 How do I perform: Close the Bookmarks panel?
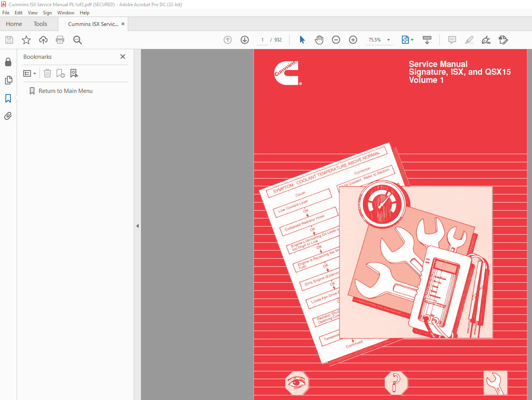pyautogui.click(x=123, y=57)
